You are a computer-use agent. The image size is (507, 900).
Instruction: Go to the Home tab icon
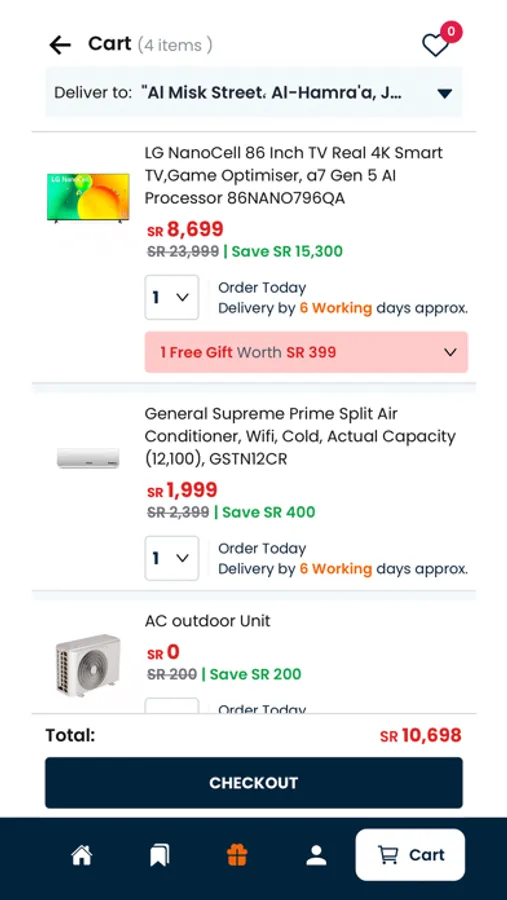(x=82, y=855)
